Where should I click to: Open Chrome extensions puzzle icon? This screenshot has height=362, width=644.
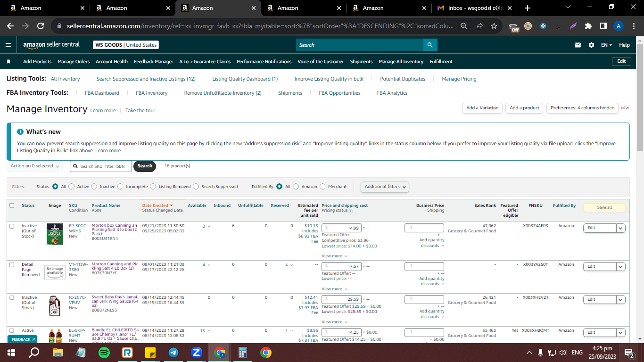[588, 26]
